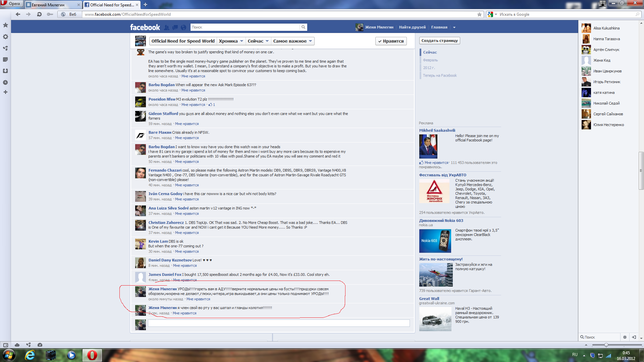Open Facebook friend requests icon

167,27
